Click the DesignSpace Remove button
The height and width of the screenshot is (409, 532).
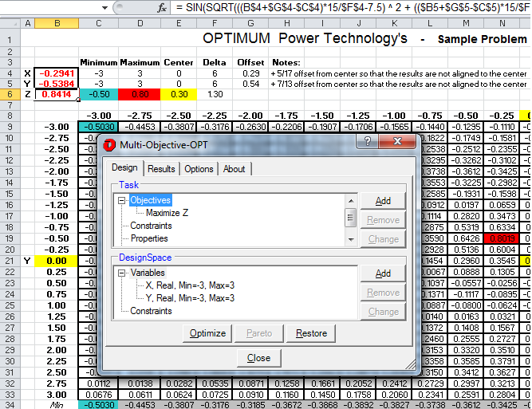click(383, 293)
